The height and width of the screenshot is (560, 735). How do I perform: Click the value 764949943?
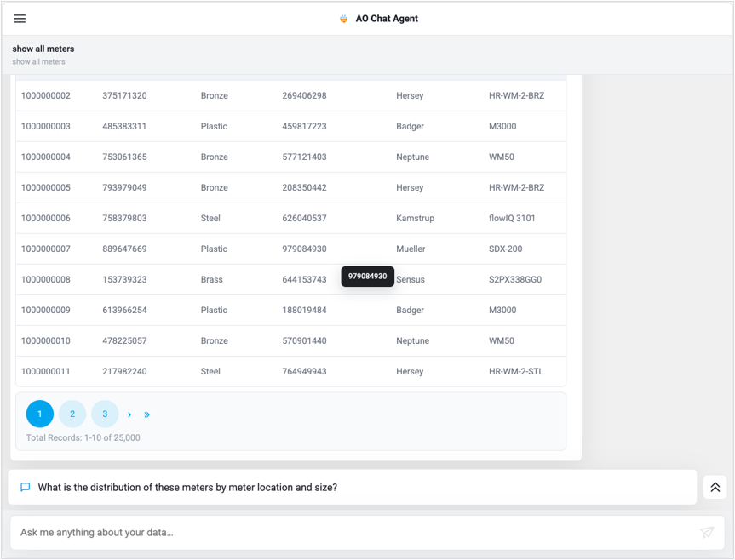(x=304, y=371)
